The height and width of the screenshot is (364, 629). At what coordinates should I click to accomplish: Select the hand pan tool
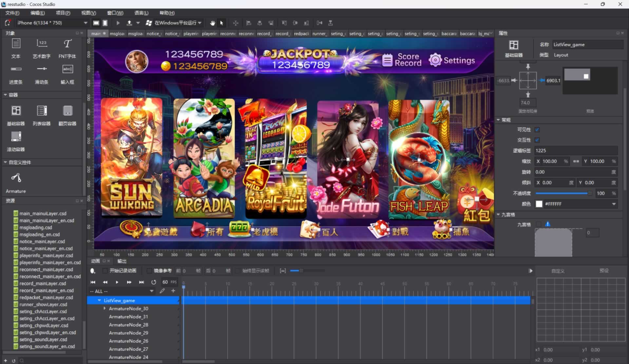pyautogui.click(x=213, y=23)
